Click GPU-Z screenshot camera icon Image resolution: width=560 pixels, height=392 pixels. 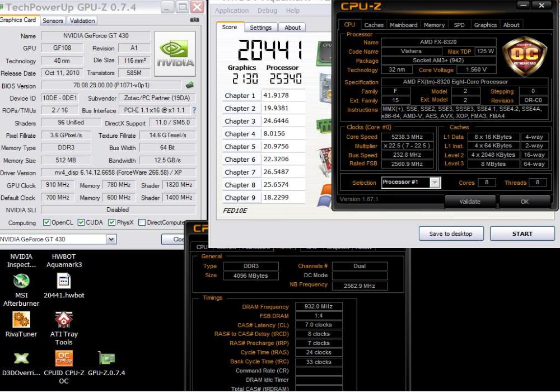[195, 20]
